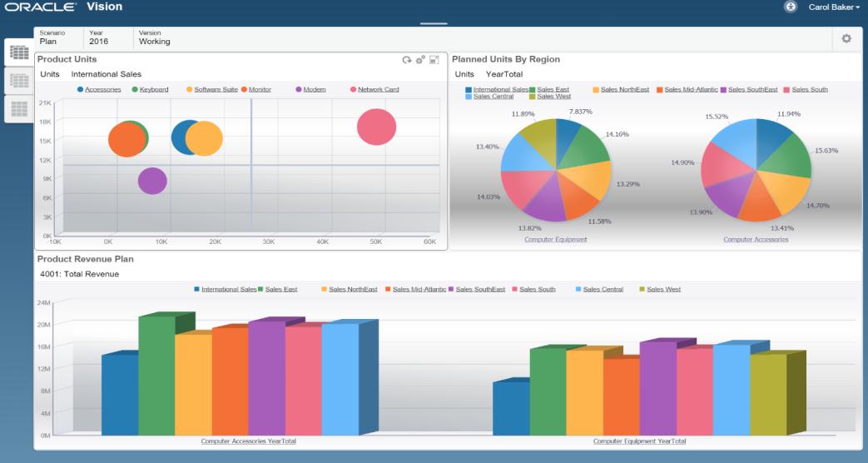Click International Sales in Planned Units legend
Viewport: 868px width, 463px height.
(x=500, y=89)
